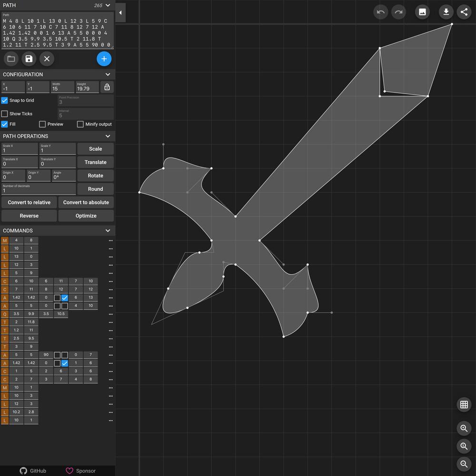Enable the Show Ticks checkbox
This screenshot has height=476, width=476.
[x=5, y=114]
